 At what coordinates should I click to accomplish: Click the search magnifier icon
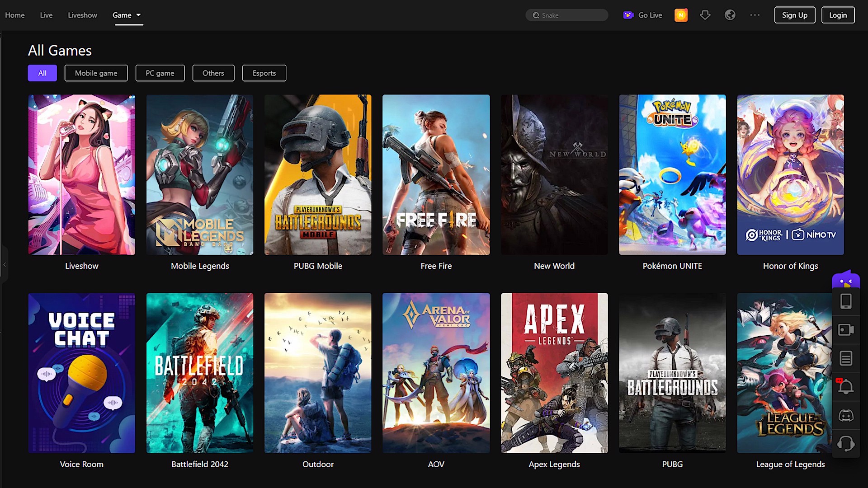(536, 15)
